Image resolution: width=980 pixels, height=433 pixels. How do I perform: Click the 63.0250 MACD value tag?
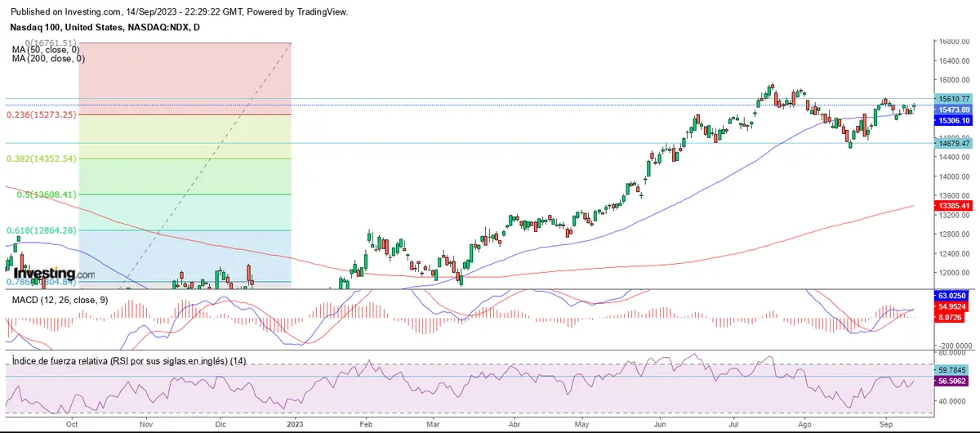953,295
